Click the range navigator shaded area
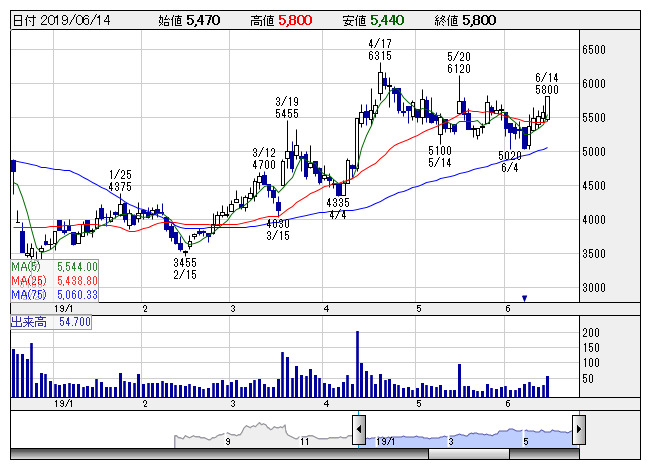The height and width of the screenshot is (469, 652). (469, 437)
